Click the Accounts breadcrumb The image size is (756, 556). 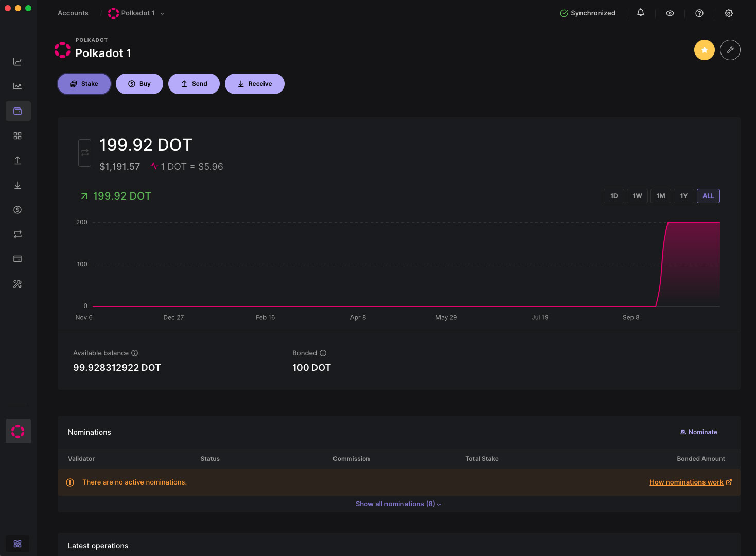click(73, 13)
